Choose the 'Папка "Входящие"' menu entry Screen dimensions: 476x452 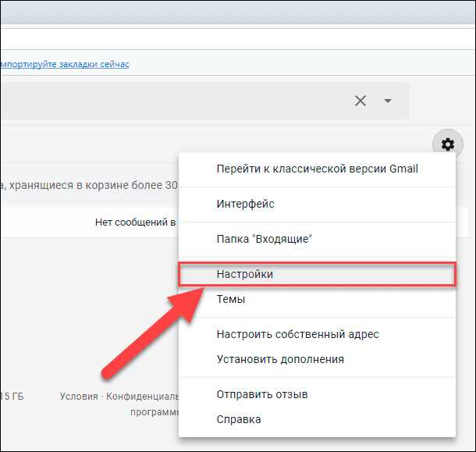pos(318,239)
